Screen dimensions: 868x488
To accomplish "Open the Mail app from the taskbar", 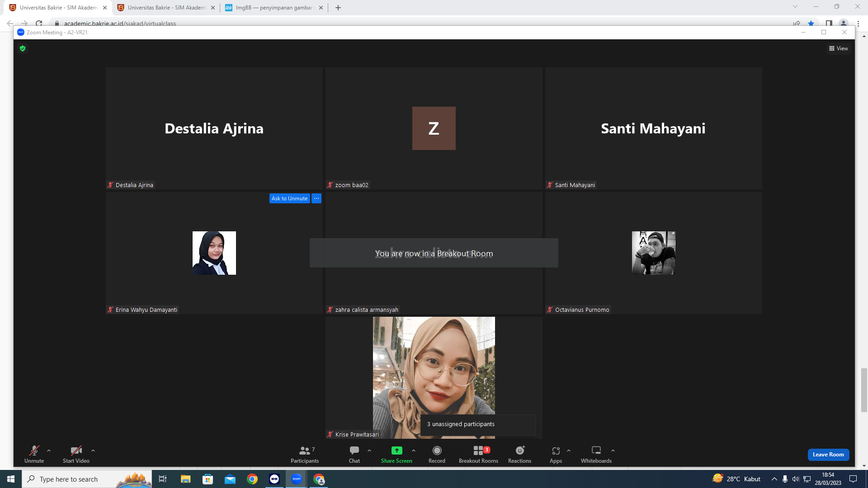I will click(230, 479).
